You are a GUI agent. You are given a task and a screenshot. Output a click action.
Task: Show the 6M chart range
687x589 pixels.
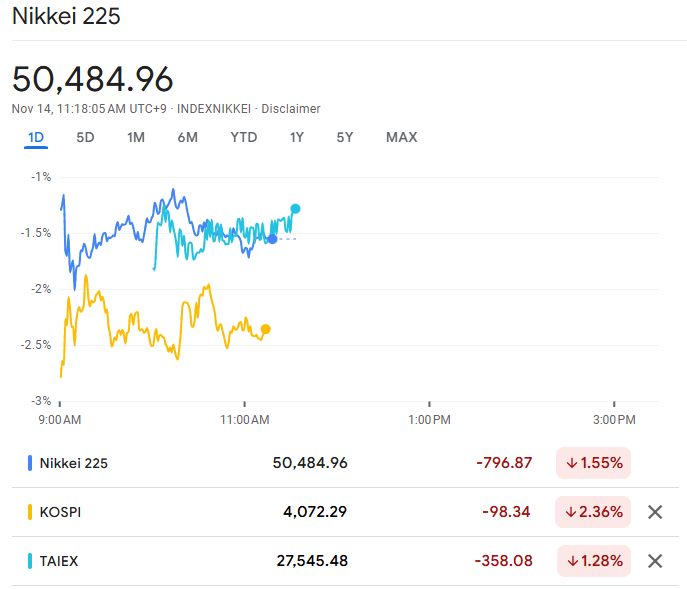pos(187,137)
